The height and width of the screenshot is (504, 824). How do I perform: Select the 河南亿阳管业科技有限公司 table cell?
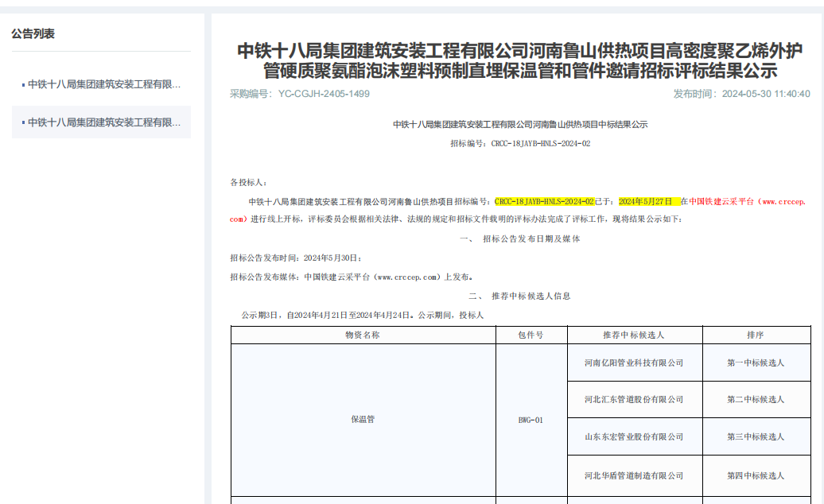click(634, 363)
